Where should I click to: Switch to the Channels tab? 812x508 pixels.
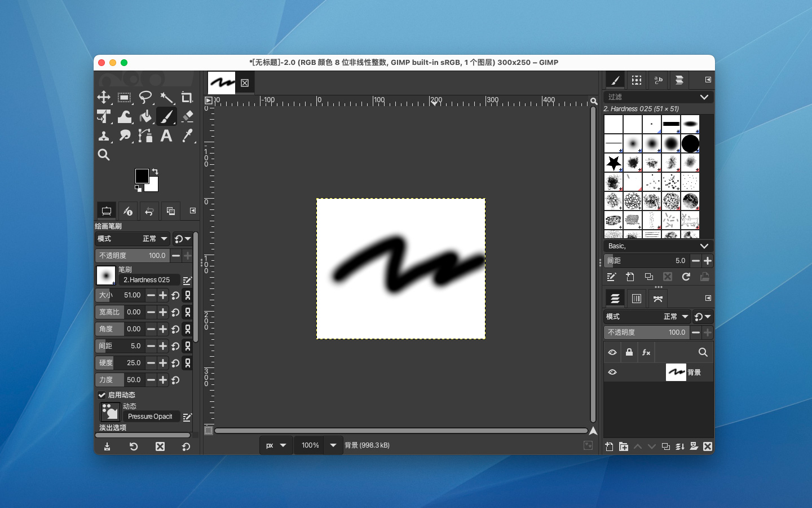click(637, 299)
